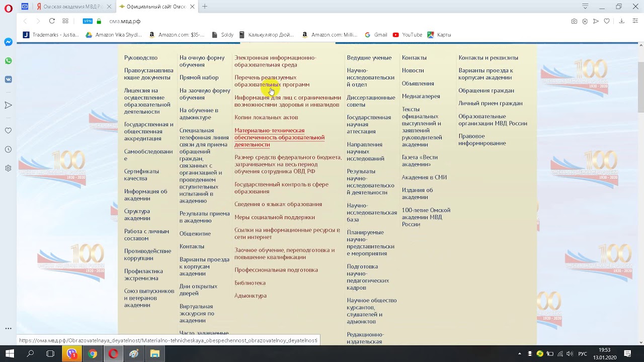This screenshot has width=644, height=362.
Task: Open the YouTube bookmark
Action: tap(407, 35)
